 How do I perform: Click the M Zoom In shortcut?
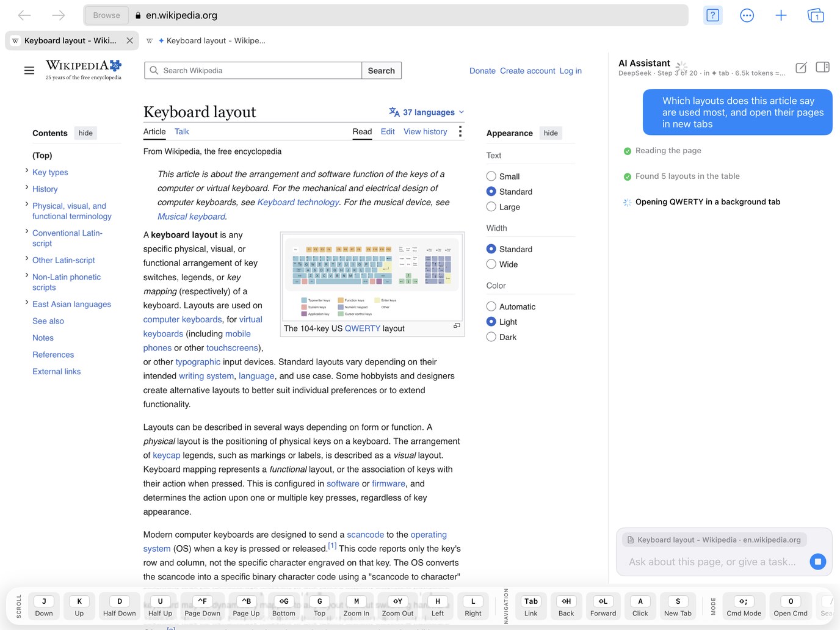(x=357, y=606)
